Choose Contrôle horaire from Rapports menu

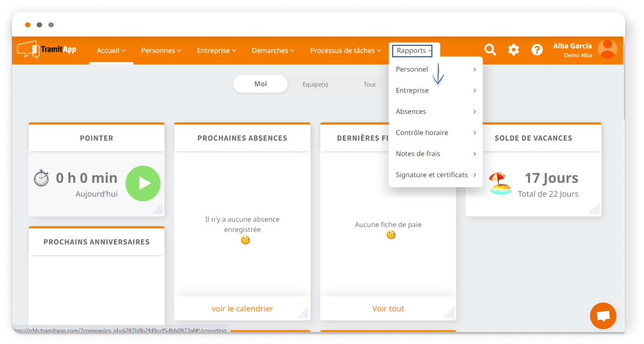click(x=422, y=133)
